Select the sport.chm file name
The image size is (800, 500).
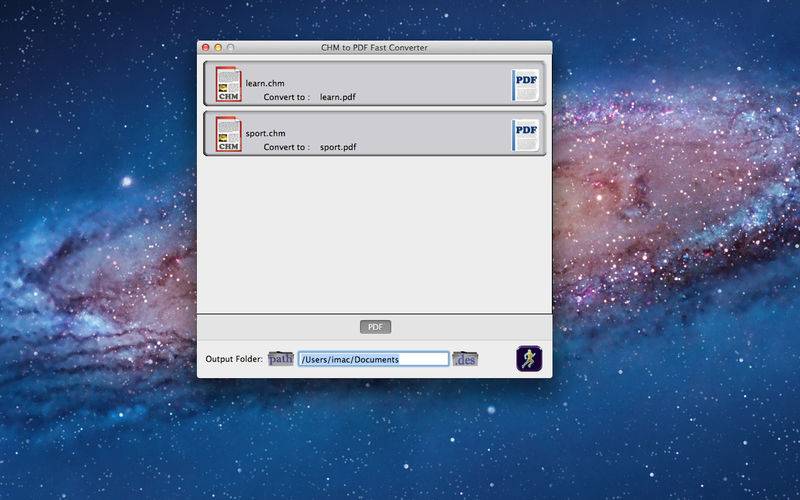(x=265, y=133)
